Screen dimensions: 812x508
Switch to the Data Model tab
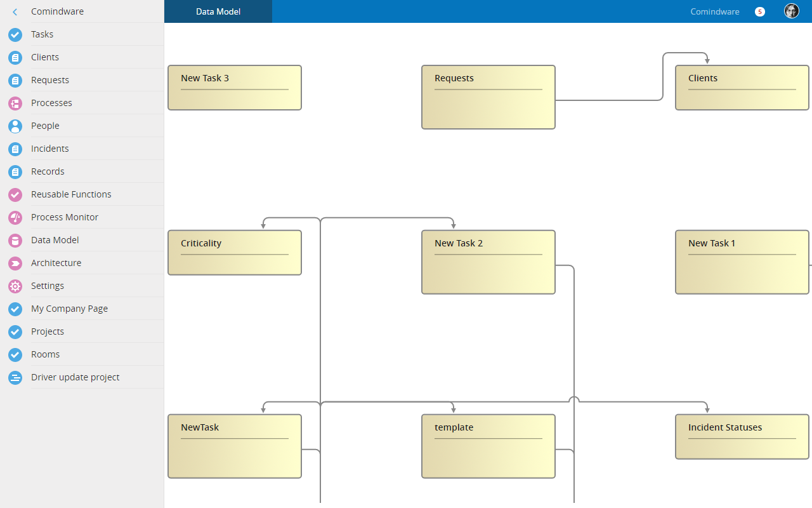tap(218, 11)
